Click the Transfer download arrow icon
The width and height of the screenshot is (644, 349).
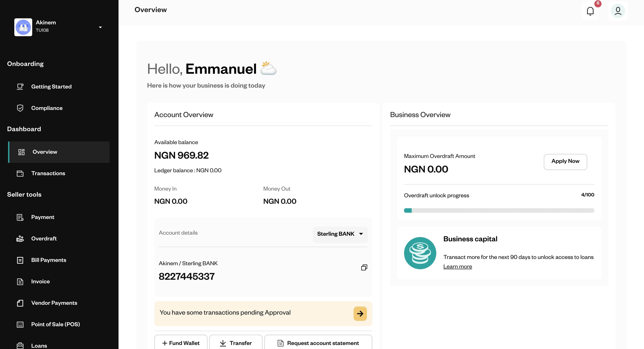click(x=223, y=343)
